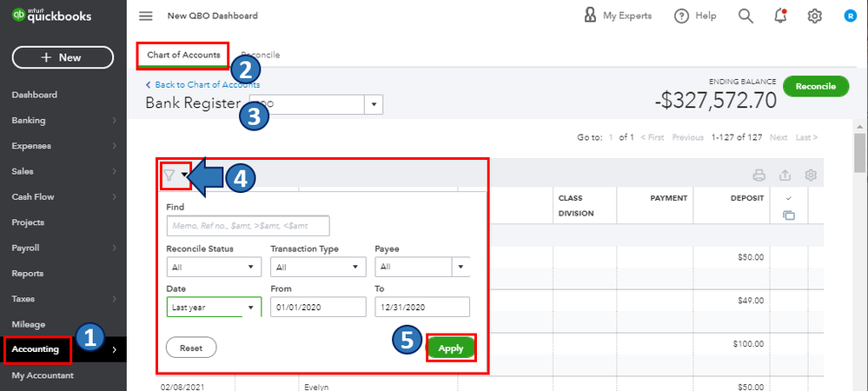Open Mileage in the sidebar
Viewport: 868px width, 391px height.
click(28, 324)
